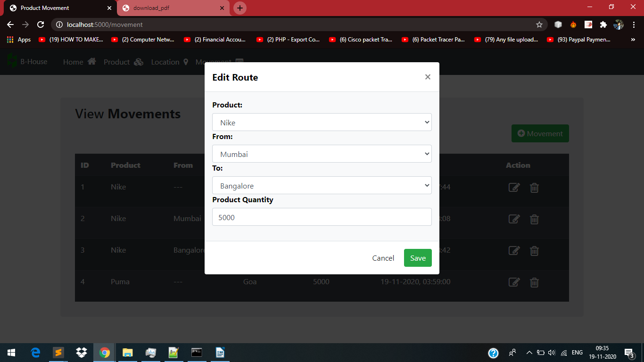Click the trash icon for the Puma movement

[x=534, y=282]
